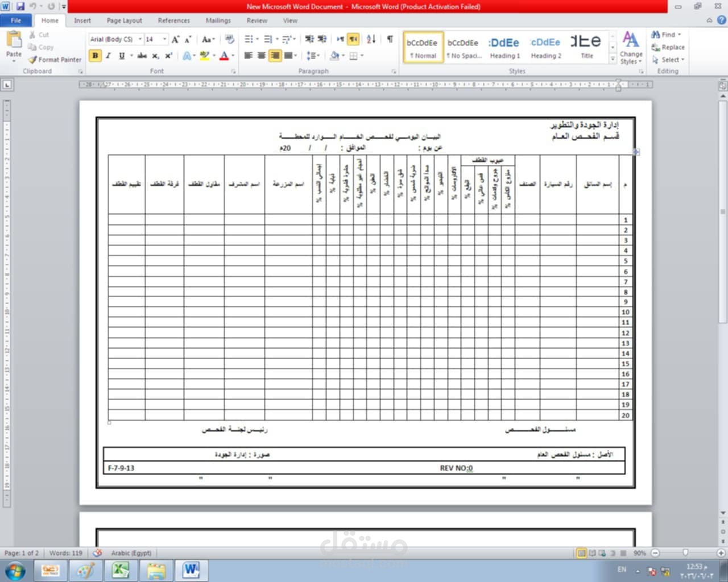
Task: Click the Numbering list icon
Action: 267,39
